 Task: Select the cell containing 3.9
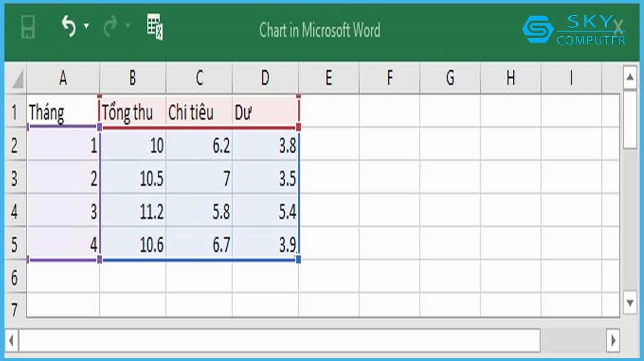point(265,245)
